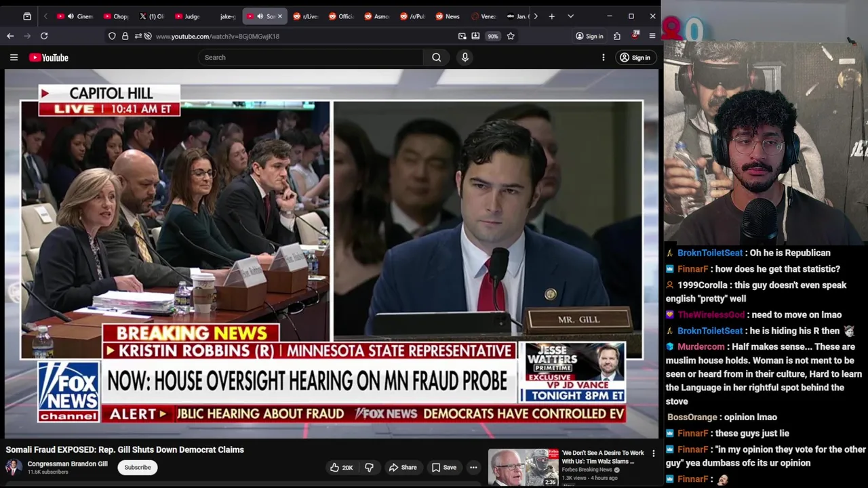This screenshot has height=488, width=868.
Task: Expand the list all tabs dropdown chevron
Action: coord(570,16)
